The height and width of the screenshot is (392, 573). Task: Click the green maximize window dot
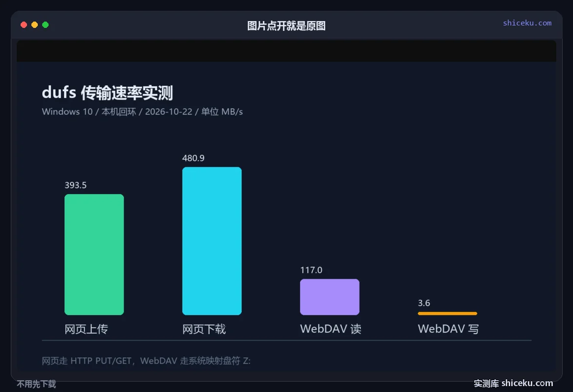[x=45, y=25]
